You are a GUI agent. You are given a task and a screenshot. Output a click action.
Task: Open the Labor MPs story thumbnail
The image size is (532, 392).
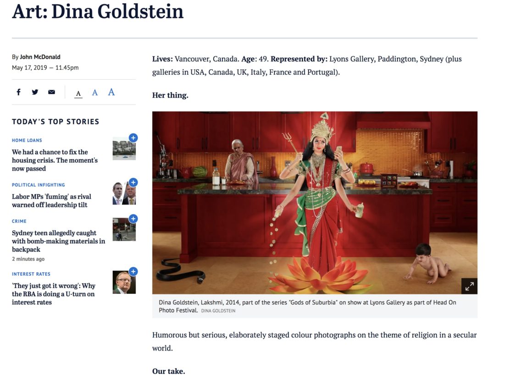pos(124,193)
